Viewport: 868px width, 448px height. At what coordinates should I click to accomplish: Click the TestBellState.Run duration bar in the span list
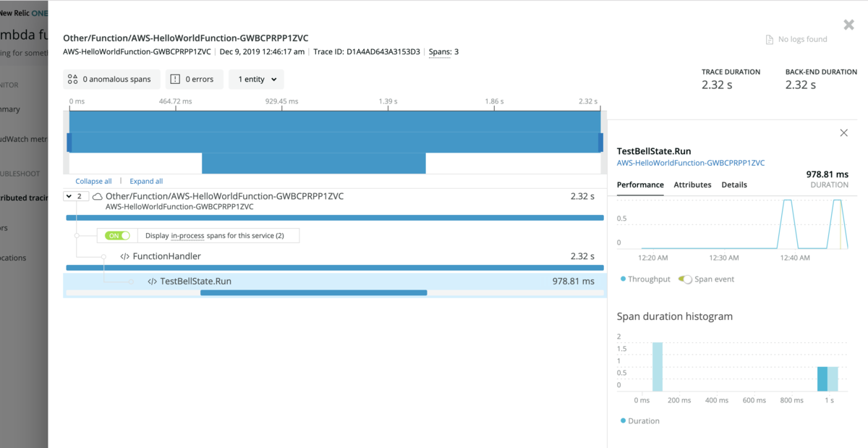[x=313, y=292]
